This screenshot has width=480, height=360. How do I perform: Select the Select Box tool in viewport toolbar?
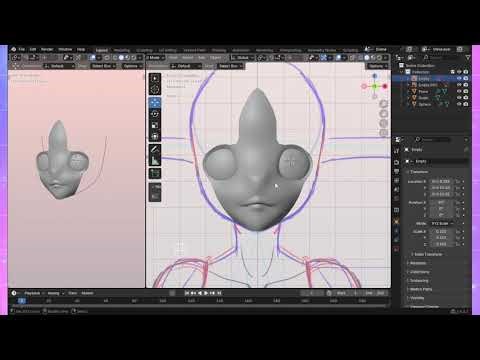click(x=155, y=78)
